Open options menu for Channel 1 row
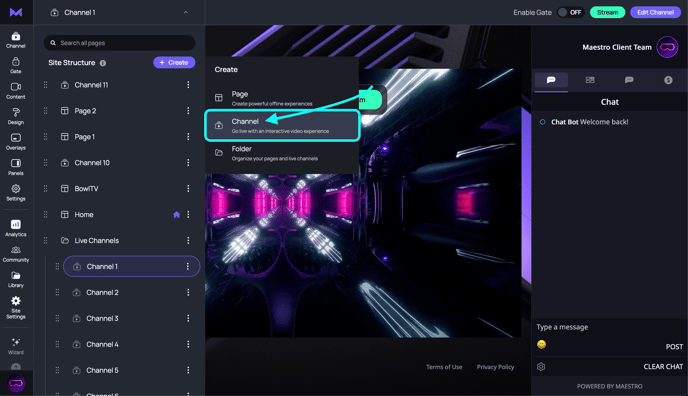 point(188,266)
